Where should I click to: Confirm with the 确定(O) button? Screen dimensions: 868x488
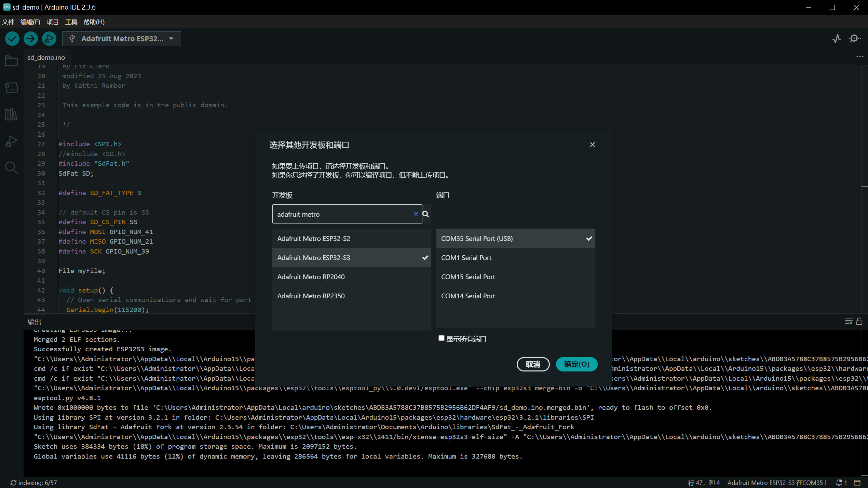[577, 364]
